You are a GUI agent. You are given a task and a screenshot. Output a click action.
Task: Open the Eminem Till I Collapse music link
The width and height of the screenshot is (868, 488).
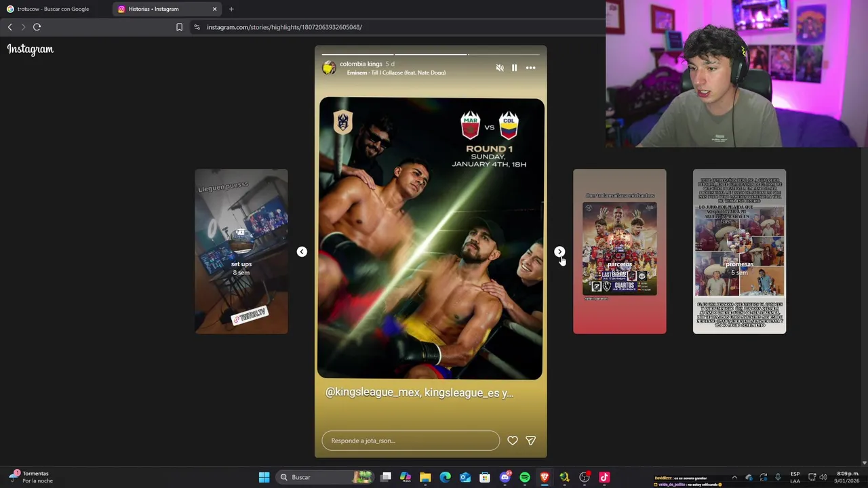pos(396,73)
